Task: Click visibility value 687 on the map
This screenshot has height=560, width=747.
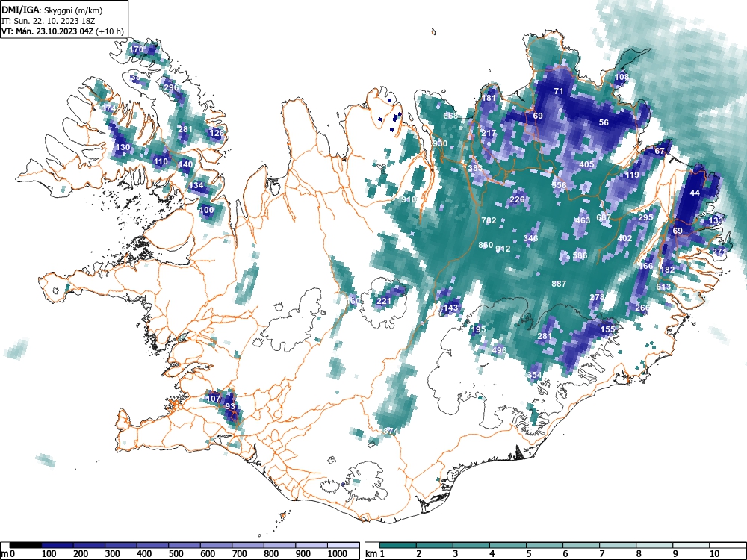Action: [604, 217]
